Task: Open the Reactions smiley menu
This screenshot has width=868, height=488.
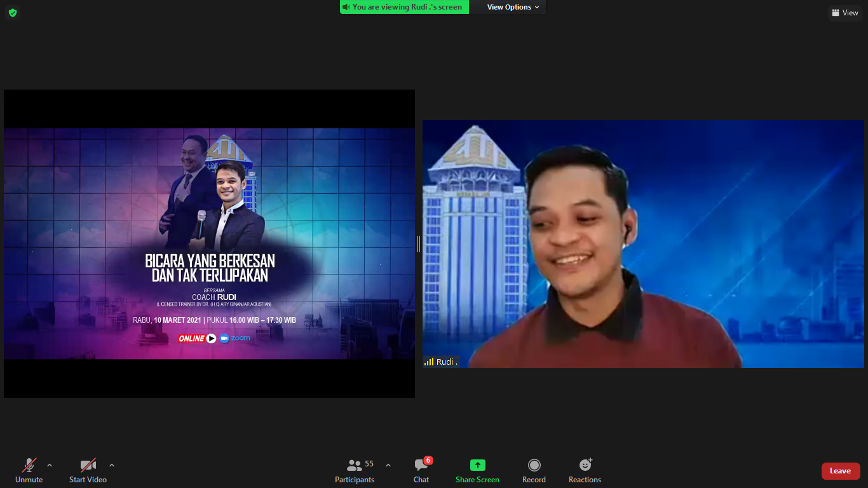Action: pos(585,470)
